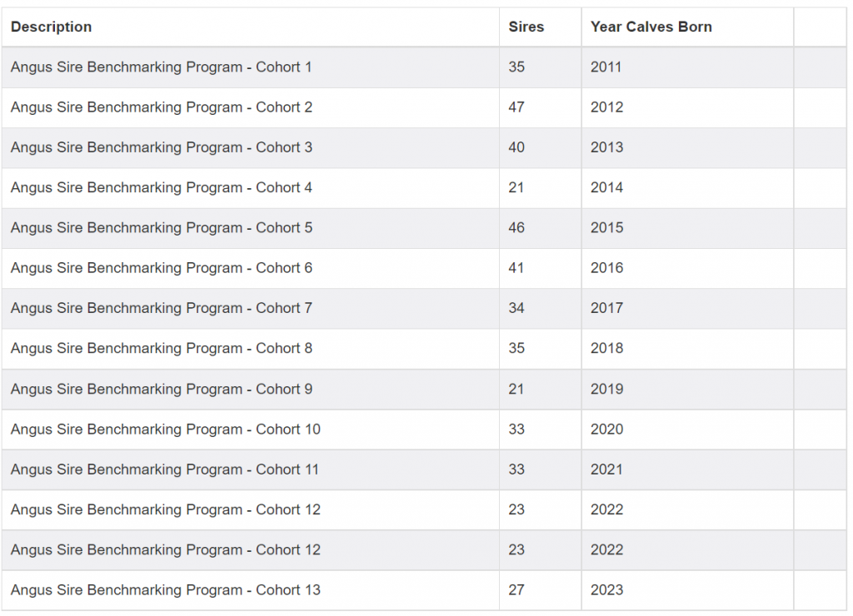Select the Cohort 6 description cell

(161, 268)
